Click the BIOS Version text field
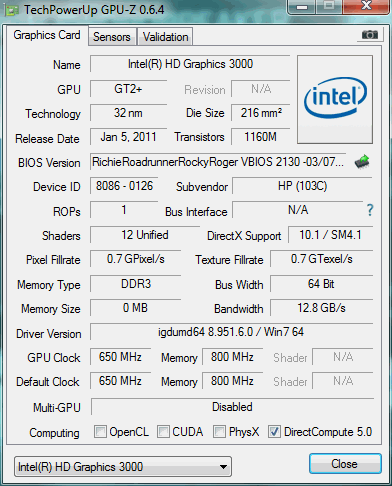 coord(218,162)
